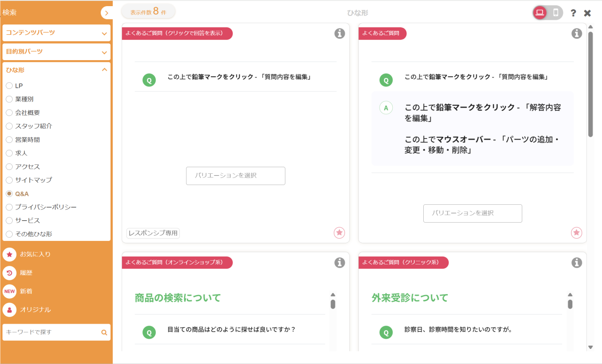Expand the 目的別パーツ section
The image size is (602, 364).
click(56, 52)
